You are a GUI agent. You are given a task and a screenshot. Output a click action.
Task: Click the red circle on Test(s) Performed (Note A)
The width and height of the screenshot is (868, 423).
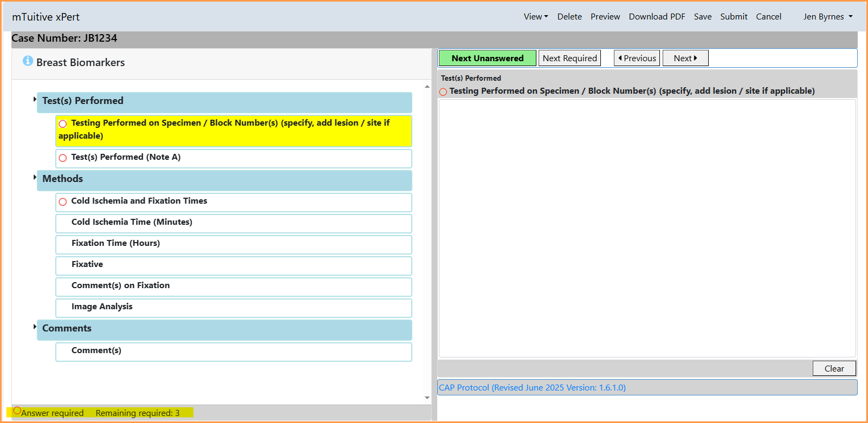pyautogui.click(x=63, y=158)
